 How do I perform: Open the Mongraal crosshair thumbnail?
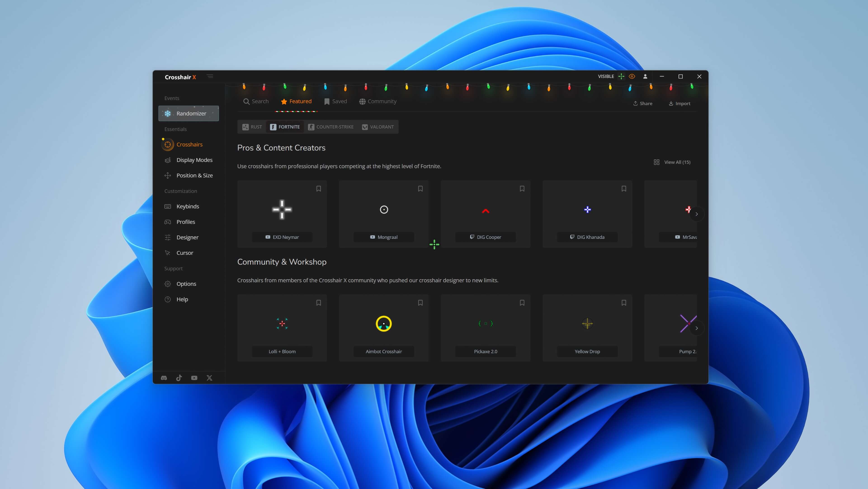tap(383, 210)
